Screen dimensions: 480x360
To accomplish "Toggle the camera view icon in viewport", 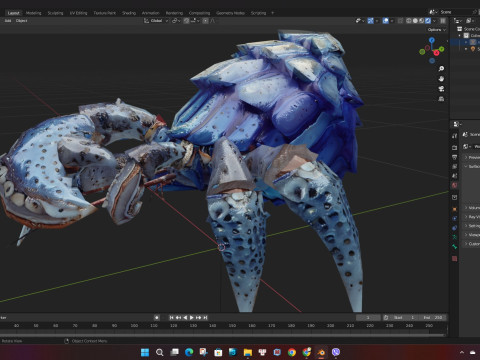I will (x=441, y=89).
